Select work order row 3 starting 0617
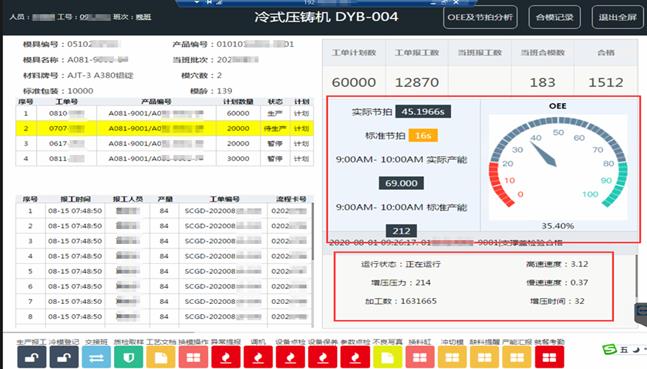Screen dimensions: 647x369 [x=165, y=144]
